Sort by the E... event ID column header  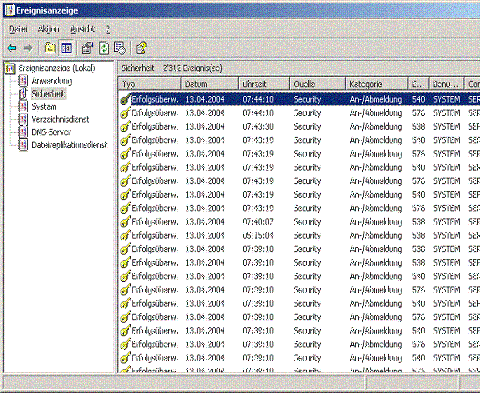tap(418, 84)
